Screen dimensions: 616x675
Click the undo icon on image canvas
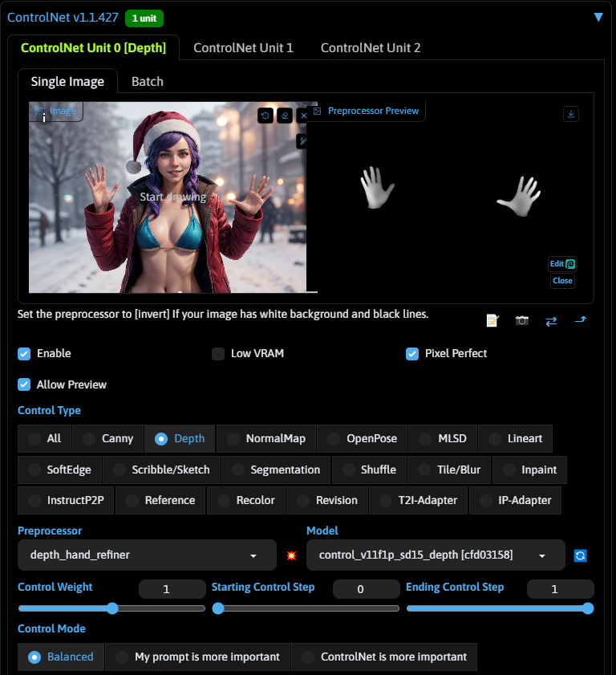(x=265, y=116)
